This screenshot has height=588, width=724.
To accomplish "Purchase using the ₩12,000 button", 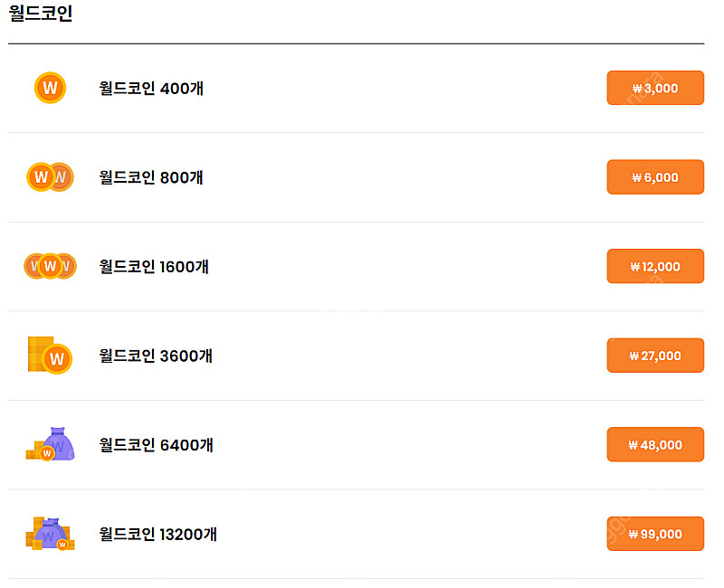I will point(655,266).
